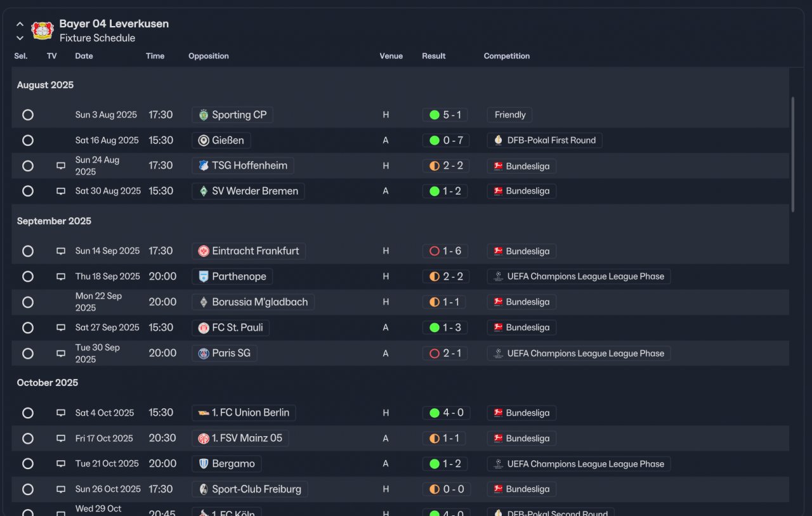Click the TV icon in the Paris SG row
Screen dimensions: 812x516
point(61,354)
